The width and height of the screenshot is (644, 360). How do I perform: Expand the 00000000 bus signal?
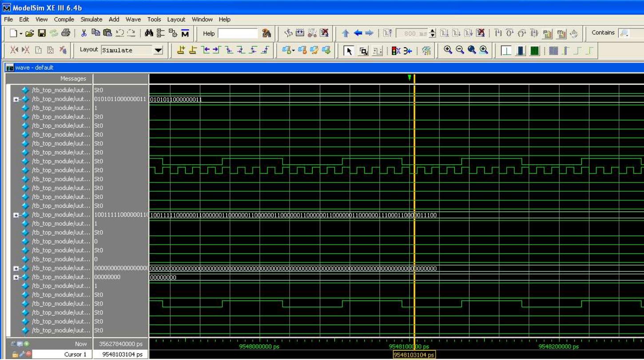(x=16, y=277)
